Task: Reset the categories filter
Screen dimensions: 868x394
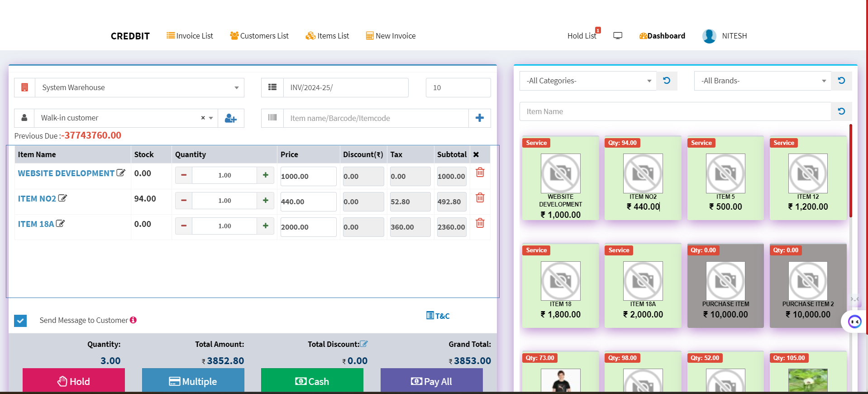Action: [667, 81]
